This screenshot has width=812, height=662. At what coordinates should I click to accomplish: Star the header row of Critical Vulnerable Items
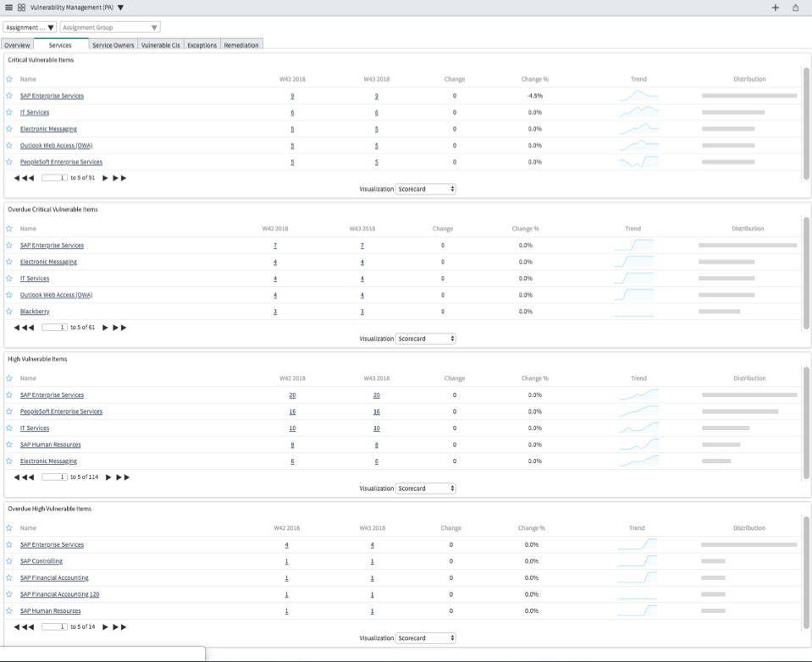[x=9, y=80]
